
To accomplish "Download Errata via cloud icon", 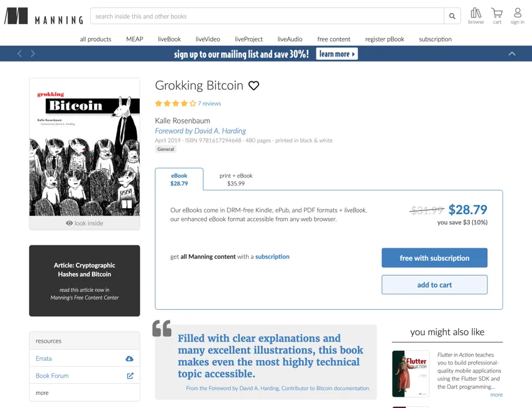I will click(129, 358).
